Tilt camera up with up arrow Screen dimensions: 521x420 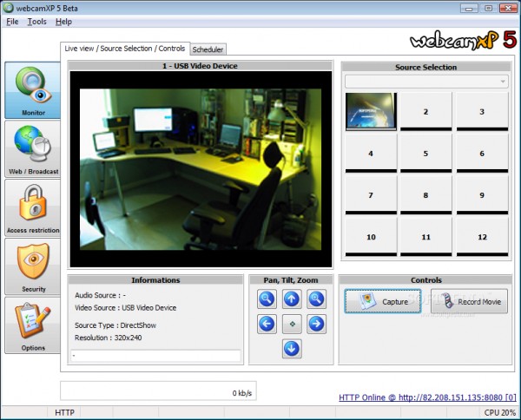coord(292,299)
